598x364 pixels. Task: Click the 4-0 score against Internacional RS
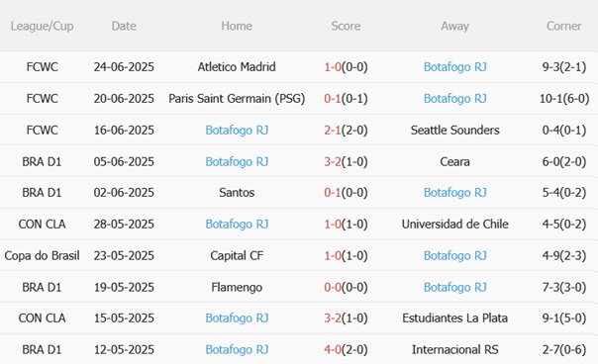pyautogui.click(x=333, y=349)
